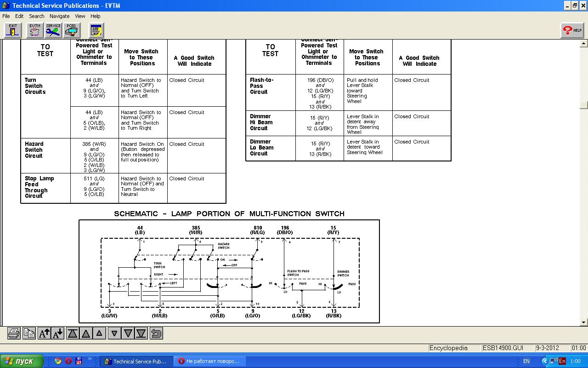
Task: Open the Navigate menu
Action: (60, 16)
